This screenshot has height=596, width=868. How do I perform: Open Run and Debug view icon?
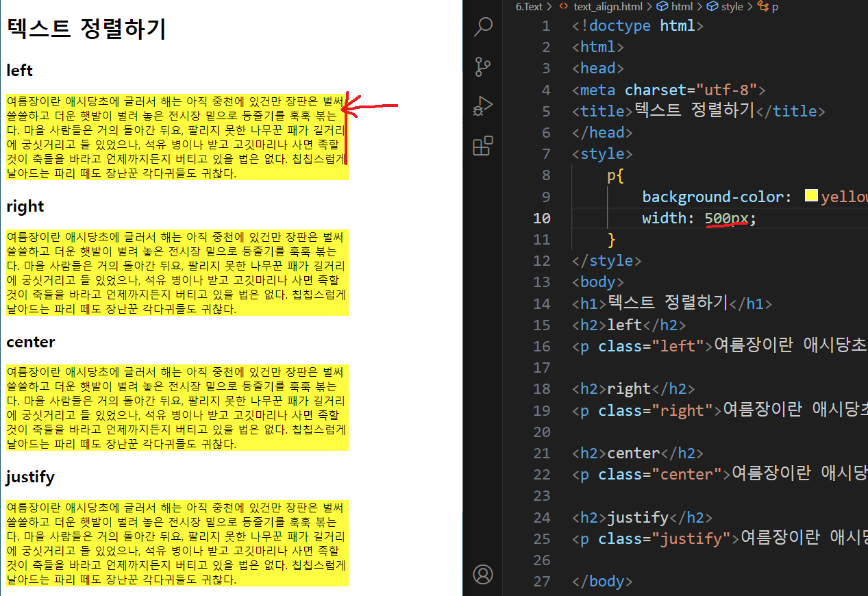(x=483, y=106)
